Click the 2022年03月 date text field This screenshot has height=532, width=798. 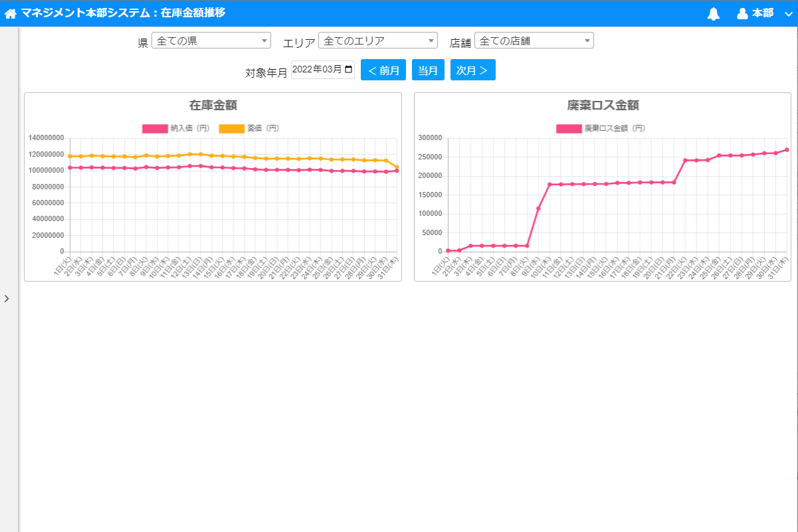[x=316, y=70]
